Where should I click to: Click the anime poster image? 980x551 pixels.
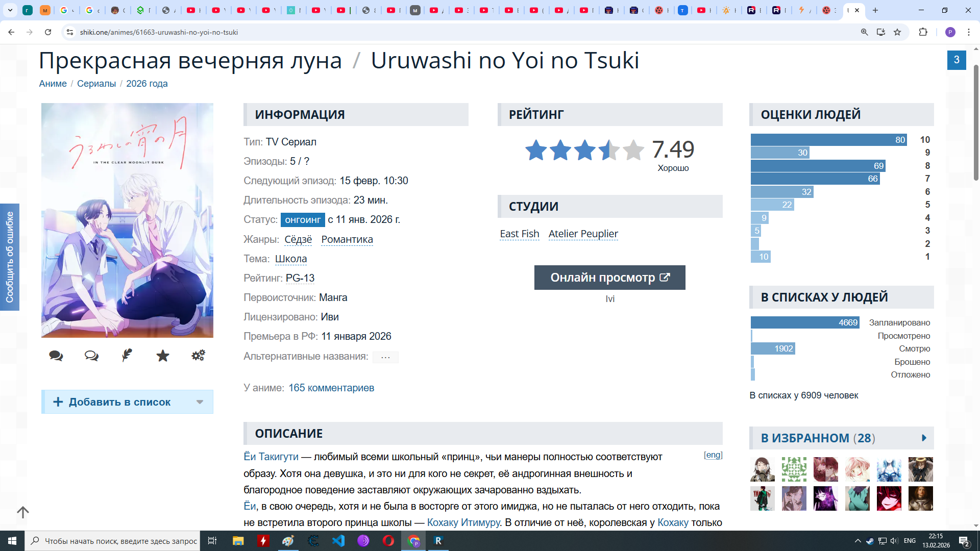[127, 220]
